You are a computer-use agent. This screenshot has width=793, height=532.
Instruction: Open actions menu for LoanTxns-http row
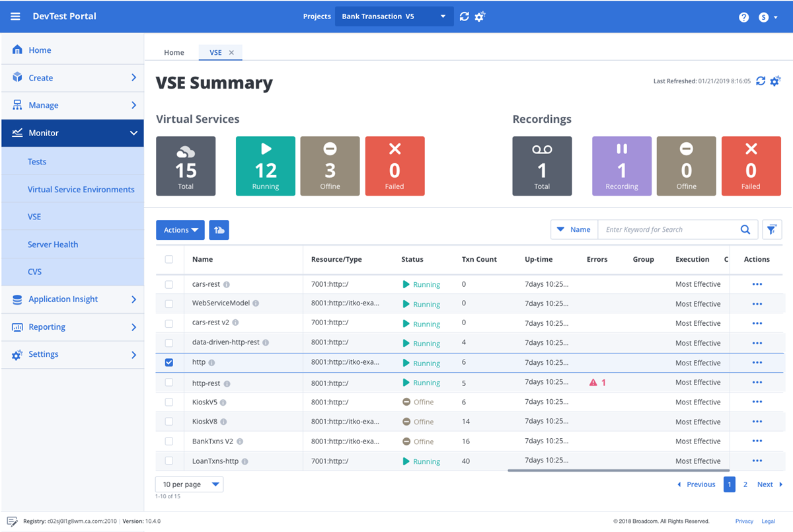[x=757, y=461]
